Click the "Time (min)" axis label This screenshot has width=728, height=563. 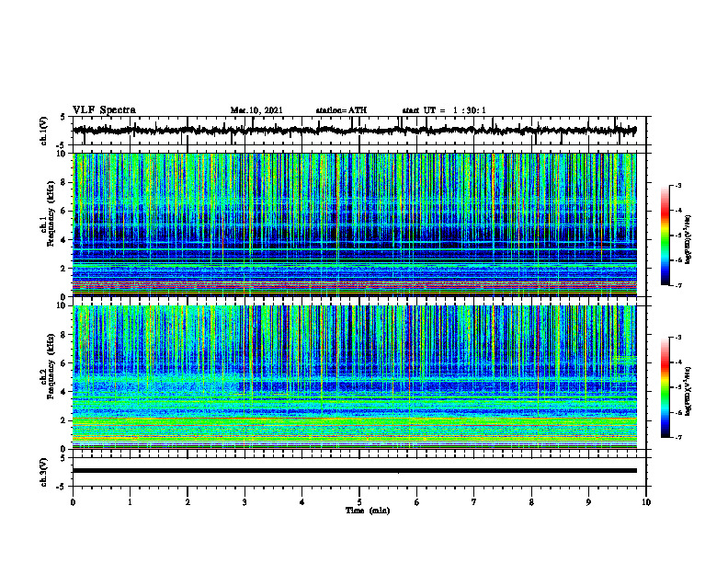[x=368, y=511]
